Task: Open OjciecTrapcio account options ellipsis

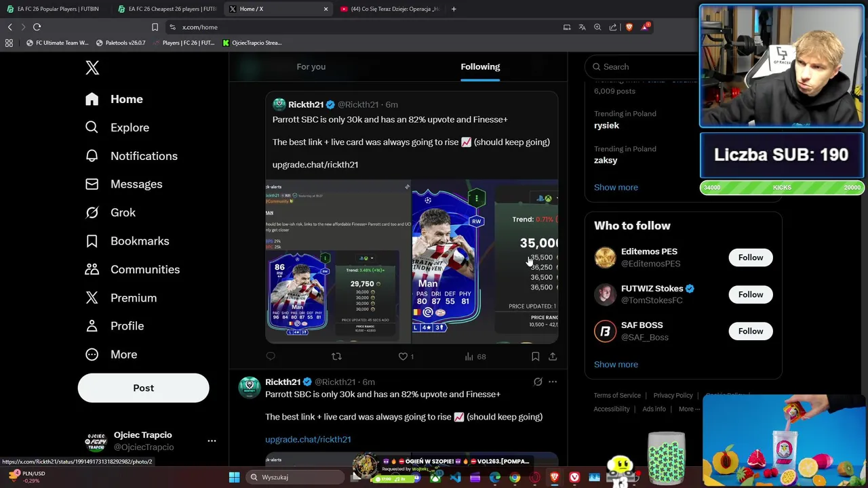Action: [x=212, y=441]
